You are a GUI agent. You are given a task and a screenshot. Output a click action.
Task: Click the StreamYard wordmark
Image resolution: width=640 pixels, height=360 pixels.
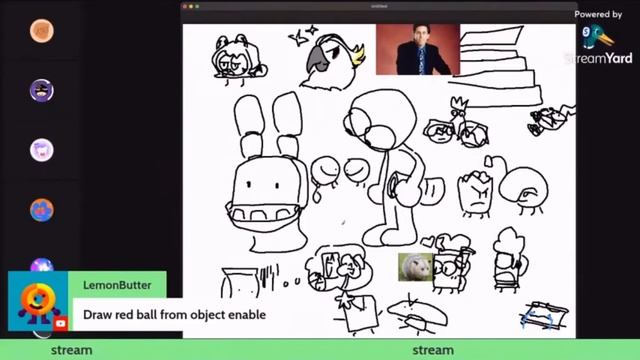click(x=599, y=58)
